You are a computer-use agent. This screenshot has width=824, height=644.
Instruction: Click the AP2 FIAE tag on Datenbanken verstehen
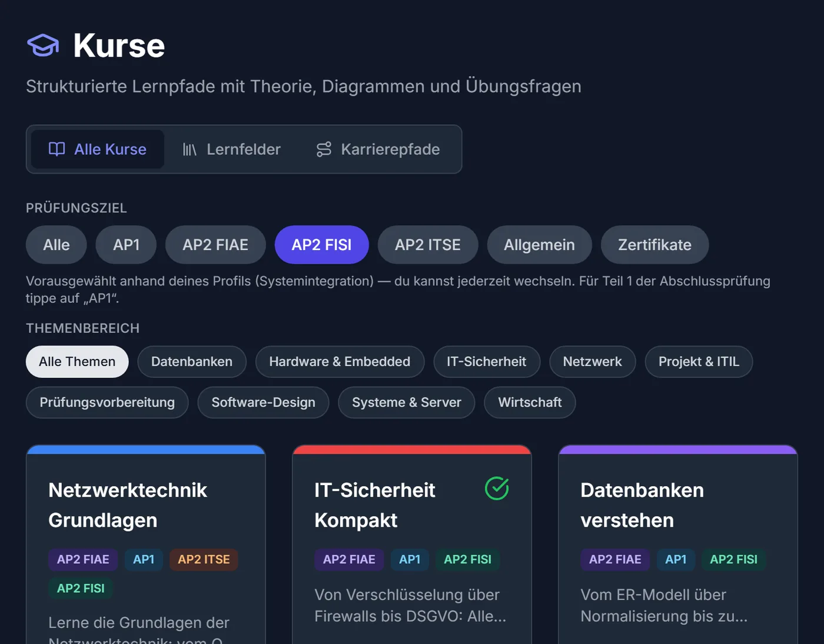click(x=615, y=559)
